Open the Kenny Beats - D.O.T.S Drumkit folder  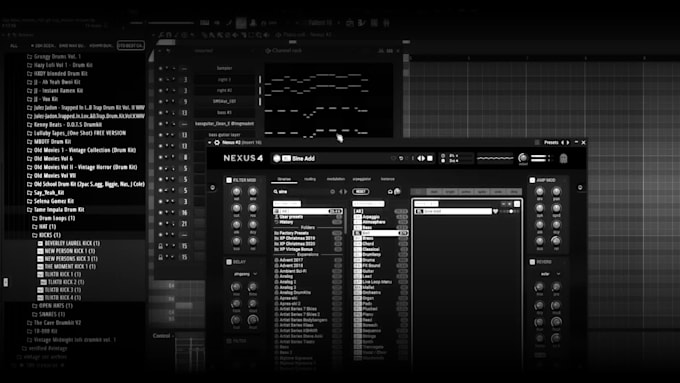pos(64,124)
